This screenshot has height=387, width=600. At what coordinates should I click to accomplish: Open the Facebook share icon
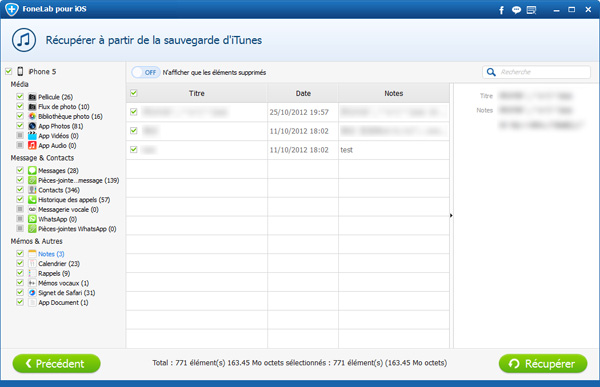click(x=501, y=10)
